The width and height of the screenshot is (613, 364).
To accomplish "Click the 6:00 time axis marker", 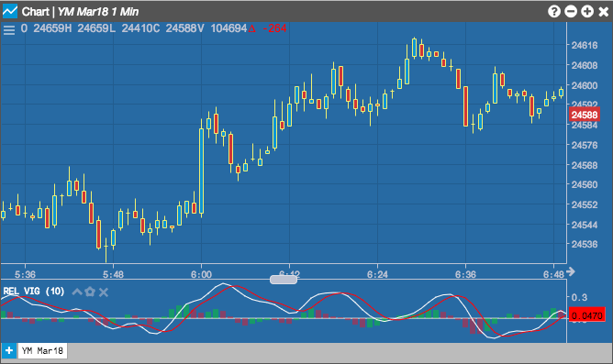I will [x=201, y=274].
